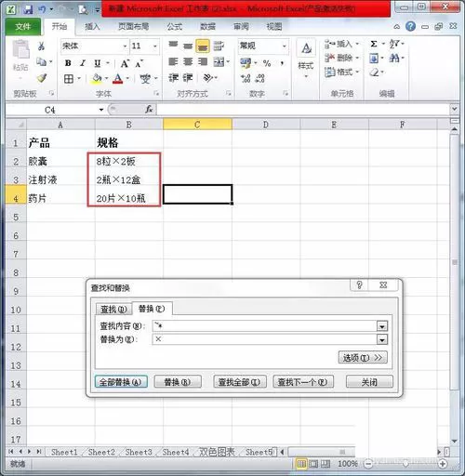Screen dimensions: 465x476
Task: Increase decimal places icon
Action: [246, 78]
